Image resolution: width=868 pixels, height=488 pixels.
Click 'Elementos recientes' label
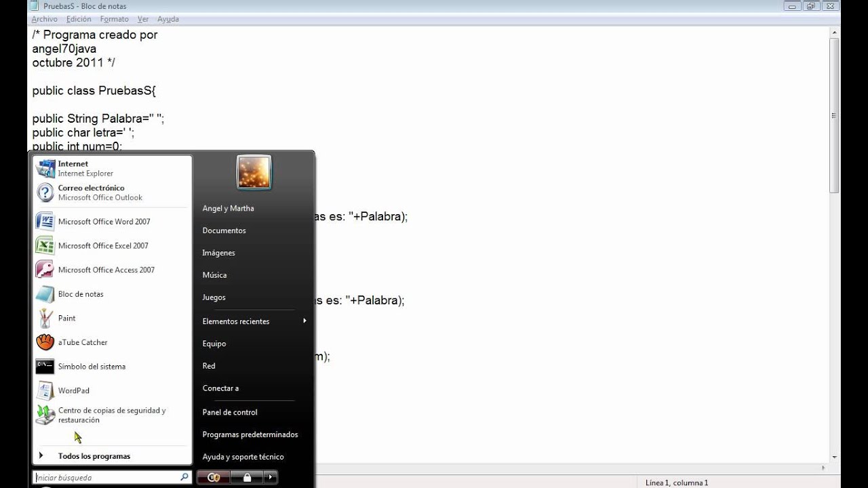pos(236,321)
